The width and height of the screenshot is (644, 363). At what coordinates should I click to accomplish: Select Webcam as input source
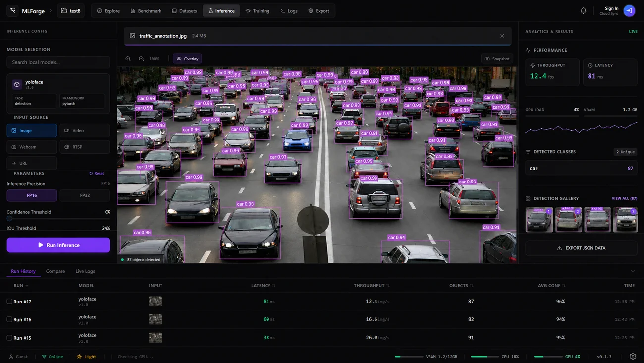click(32, 147)
